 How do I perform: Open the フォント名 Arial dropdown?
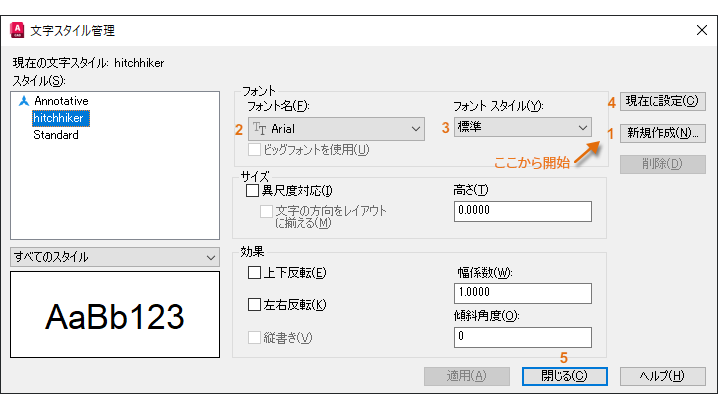tap(336, 129)
